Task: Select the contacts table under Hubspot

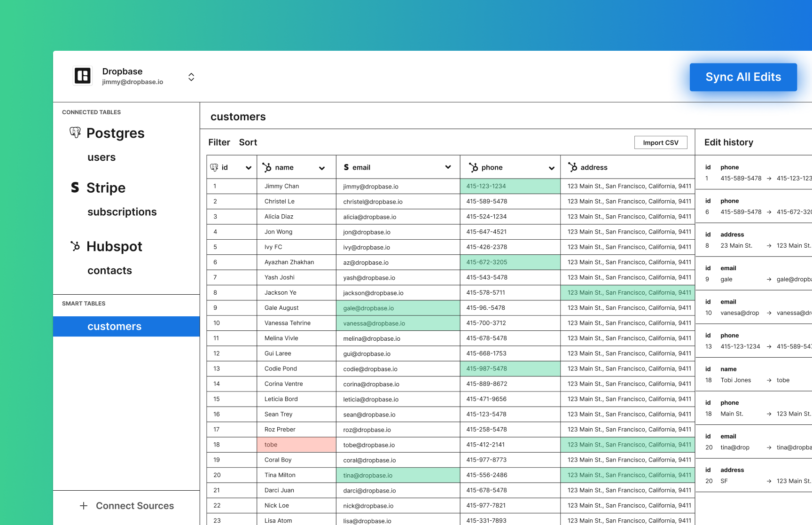Action: click(x=109, y=270)
